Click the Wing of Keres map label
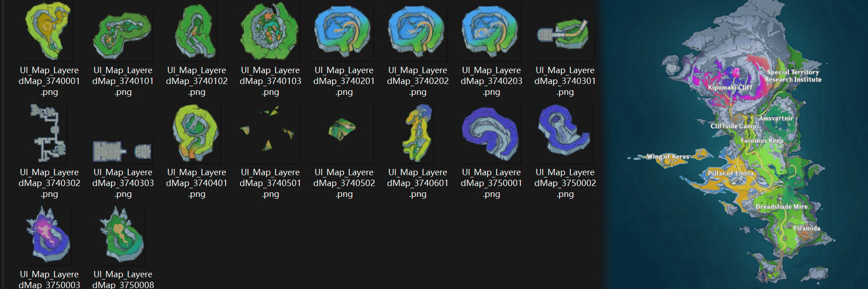This screenshot has width=868, height=289. pos(668,157)
